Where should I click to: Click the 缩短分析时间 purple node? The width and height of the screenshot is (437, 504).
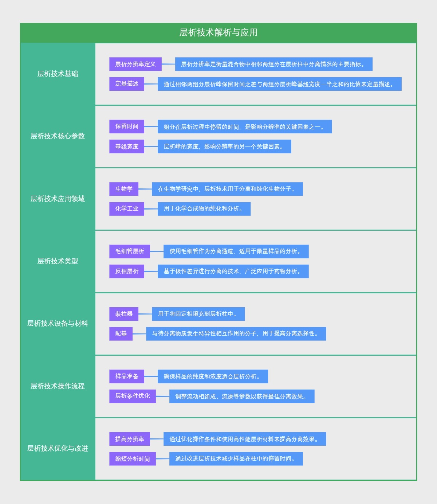point(133,459)
